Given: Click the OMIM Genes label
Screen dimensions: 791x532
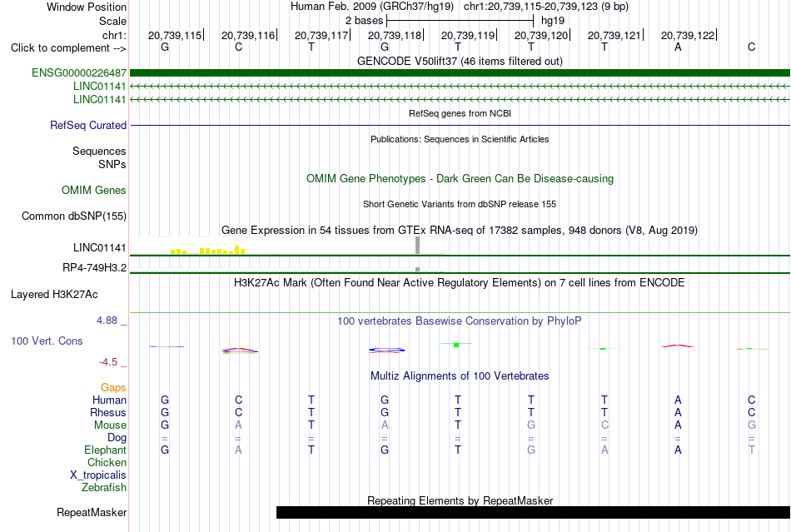Looking at the screenshot, I should pyautogui.click(x=94, y=190).
